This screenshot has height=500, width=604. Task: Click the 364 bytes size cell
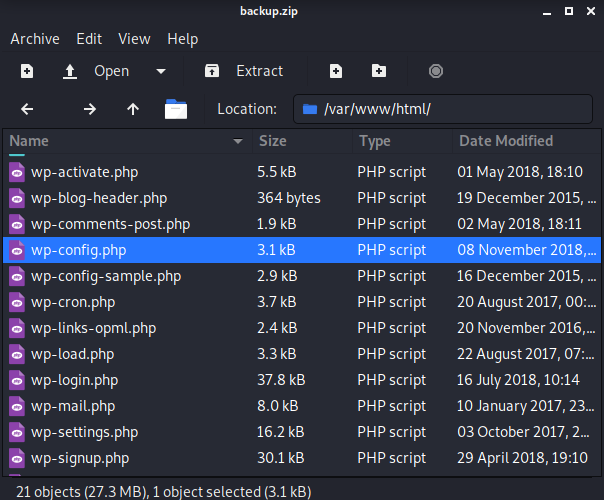[x=289, y=198]
